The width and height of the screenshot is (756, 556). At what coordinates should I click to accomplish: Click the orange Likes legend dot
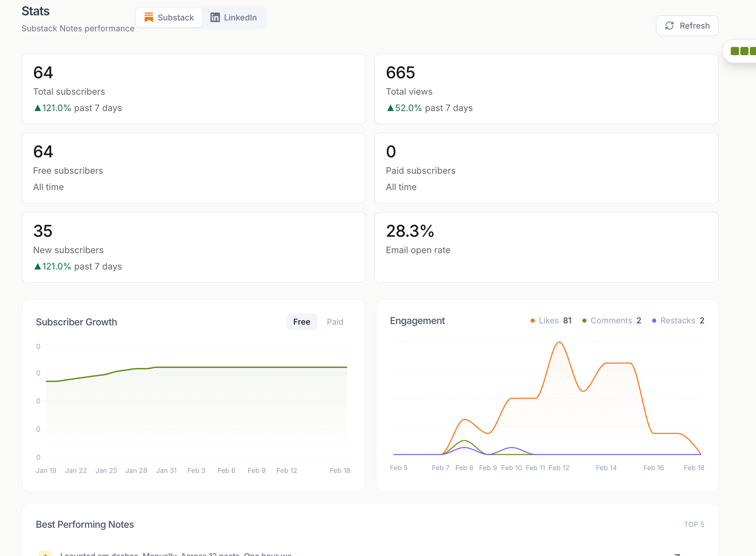tap(532, 321)
